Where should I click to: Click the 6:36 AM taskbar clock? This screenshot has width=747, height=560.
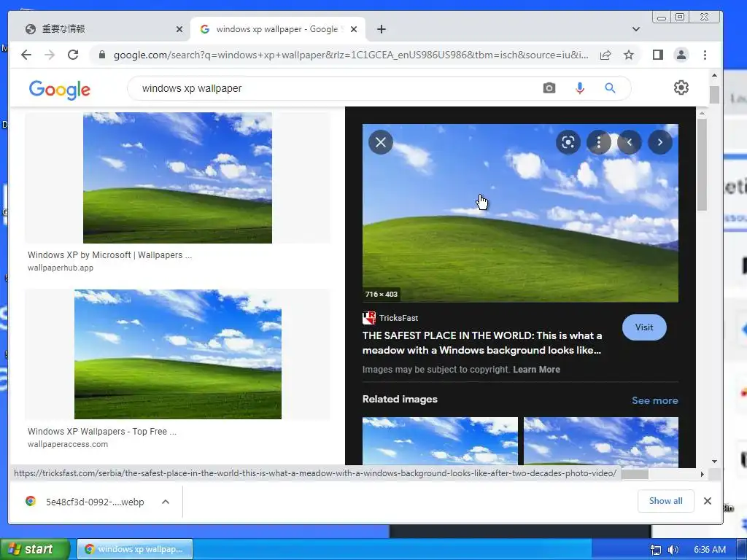710,550
